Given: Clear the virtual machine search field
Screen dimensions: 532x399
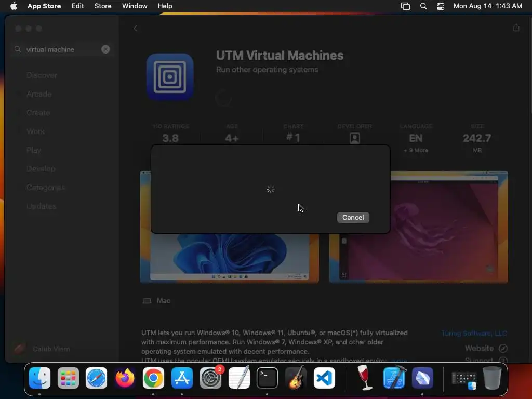Looking at the screenshot, I should coord(105,49).
